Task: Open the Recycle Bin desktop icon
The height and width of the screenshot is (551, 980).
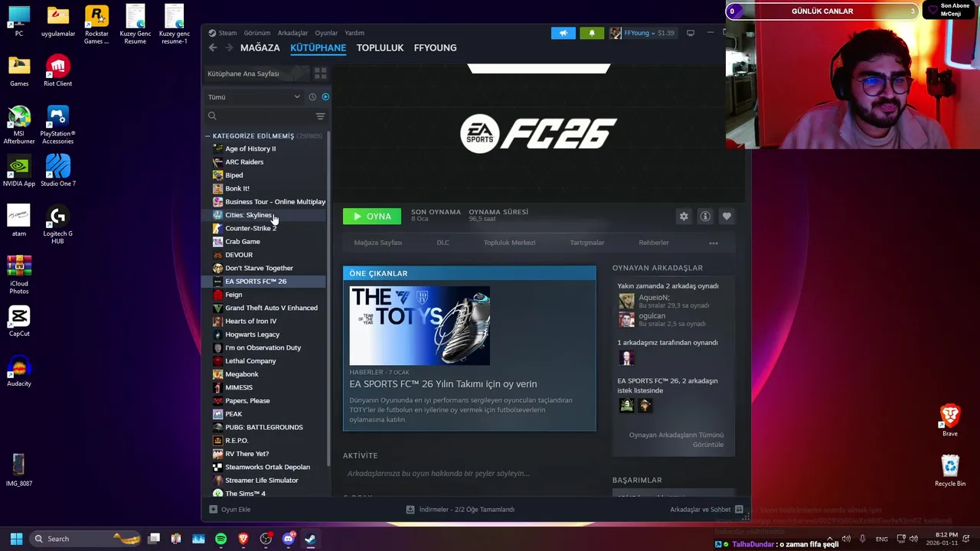Action: (950, 471)
